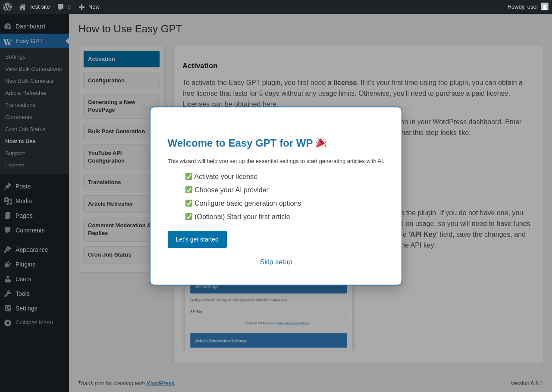Click the Choose your AI provider checkmark

[189, 190]
